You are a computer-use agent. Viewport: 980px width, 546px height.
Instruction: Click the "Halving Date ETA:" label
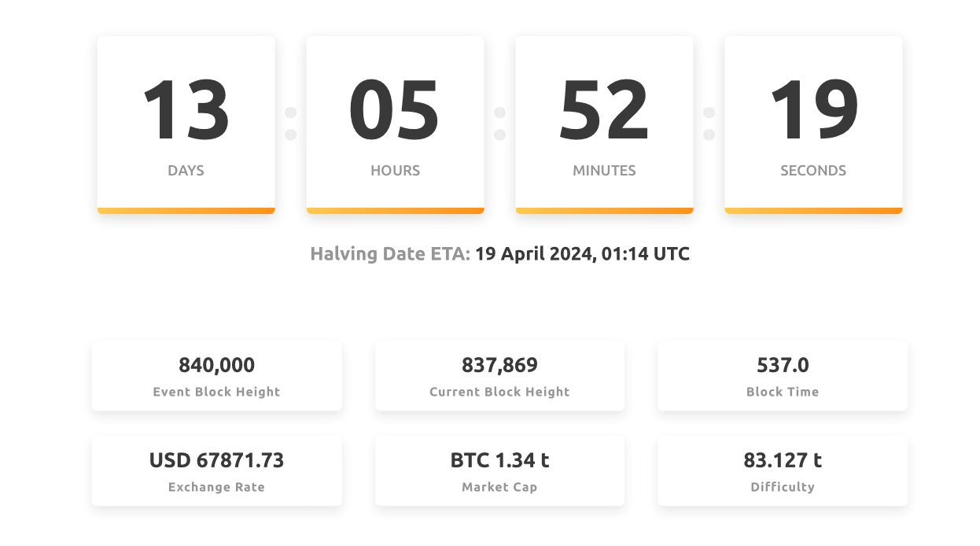(390, 254)
